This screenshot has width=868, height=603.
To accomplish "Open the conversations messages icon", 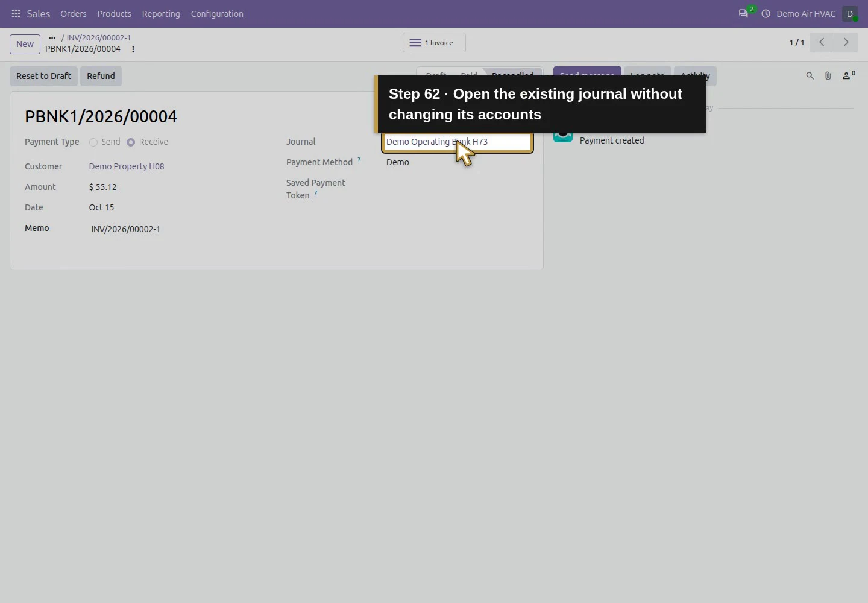I will (x=744, y=13).
